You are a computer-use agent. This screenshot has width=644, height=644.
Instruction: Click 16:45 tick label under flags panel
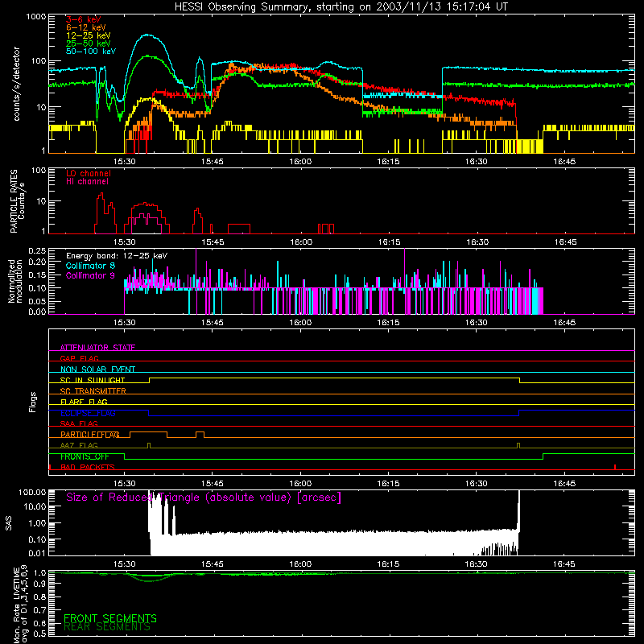(564, 484)
